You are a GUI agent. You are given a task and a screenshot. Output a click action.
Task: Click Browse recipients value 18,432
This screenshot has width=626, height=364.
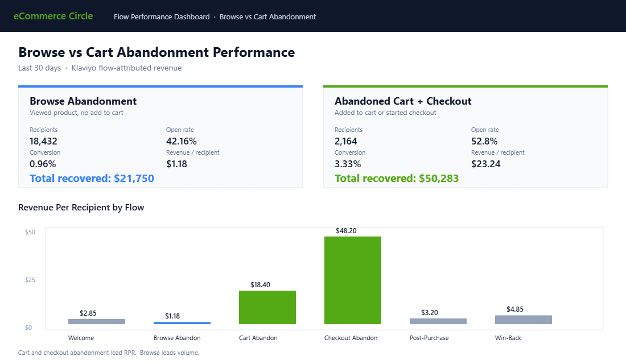point(43,141)
